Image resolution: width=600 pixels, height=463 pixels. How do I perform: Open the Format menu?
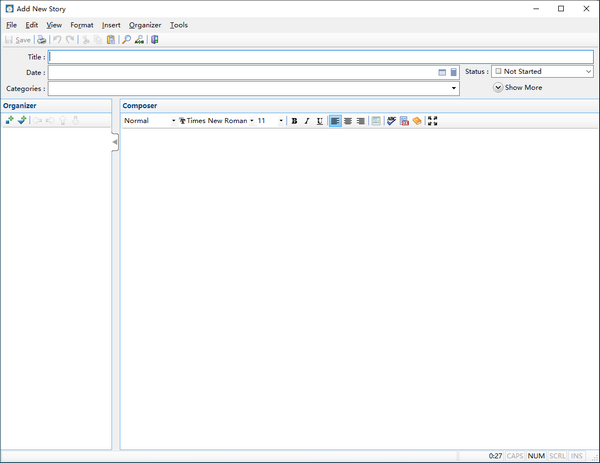81,25
